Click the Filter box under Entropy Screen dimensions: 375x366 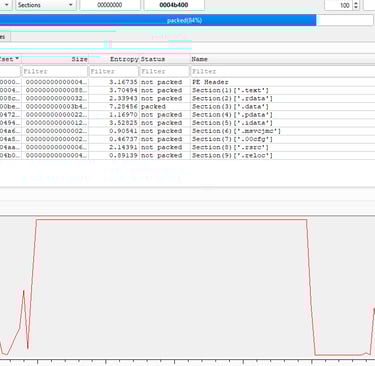tap(114, 71)
